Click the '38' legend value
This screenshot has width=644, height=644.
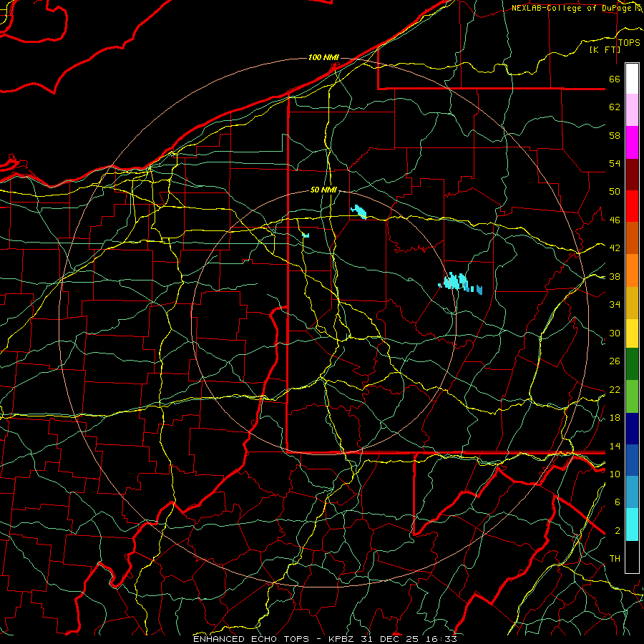pyautogui.click(x=615, y=277)
